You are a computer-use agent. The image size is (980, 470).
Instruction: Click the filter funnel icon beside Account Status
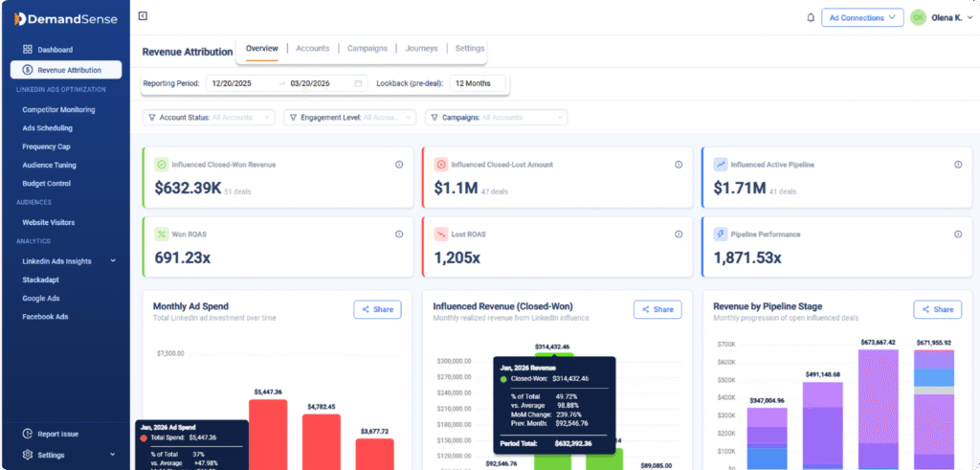point(152,118)
